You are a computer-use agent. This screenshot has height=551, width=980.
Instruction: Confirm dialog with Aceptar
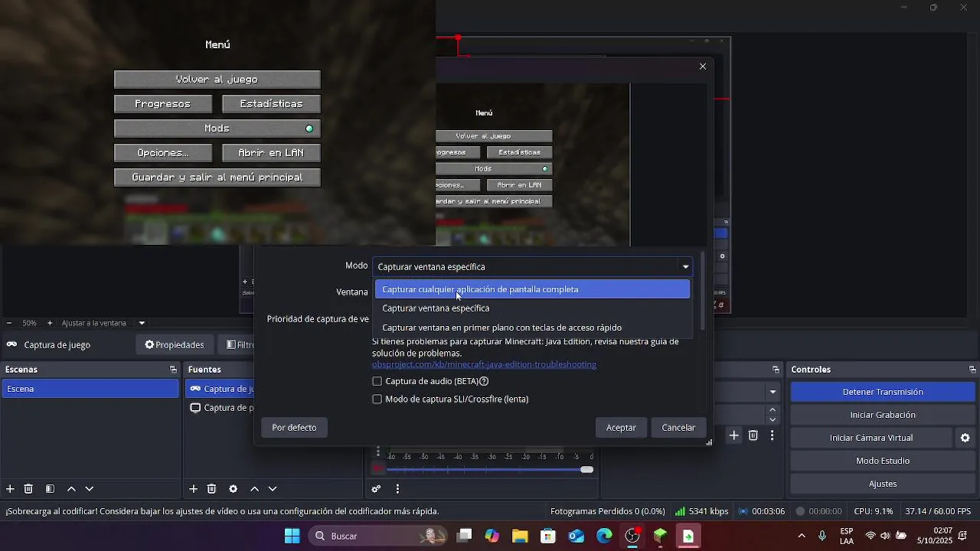click(621, 428)
